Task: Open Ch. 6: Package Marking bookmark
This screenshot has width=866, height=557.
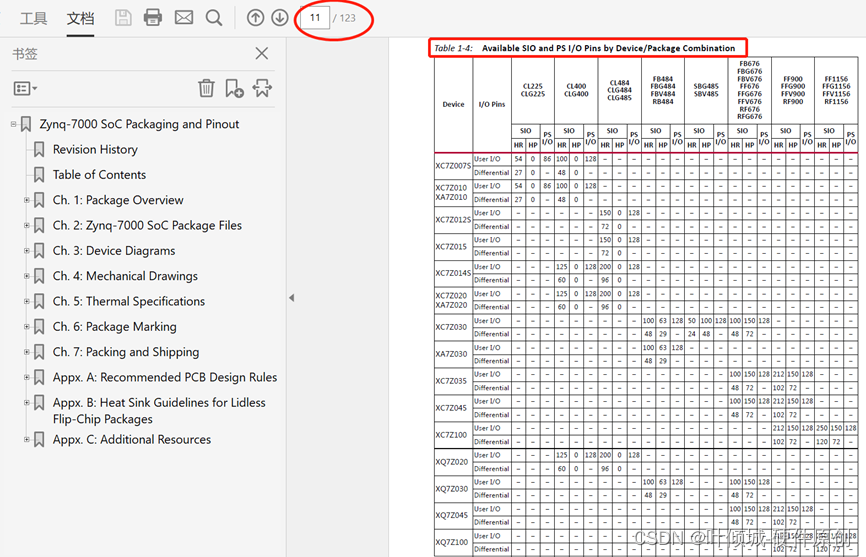Action: (115, 327)
